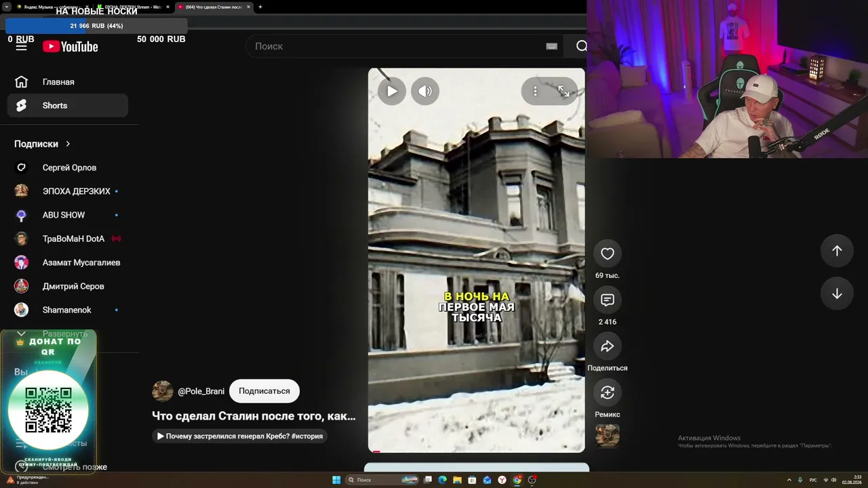Open Task View on the taskbar
868x488 pixels.
point(427,480)
